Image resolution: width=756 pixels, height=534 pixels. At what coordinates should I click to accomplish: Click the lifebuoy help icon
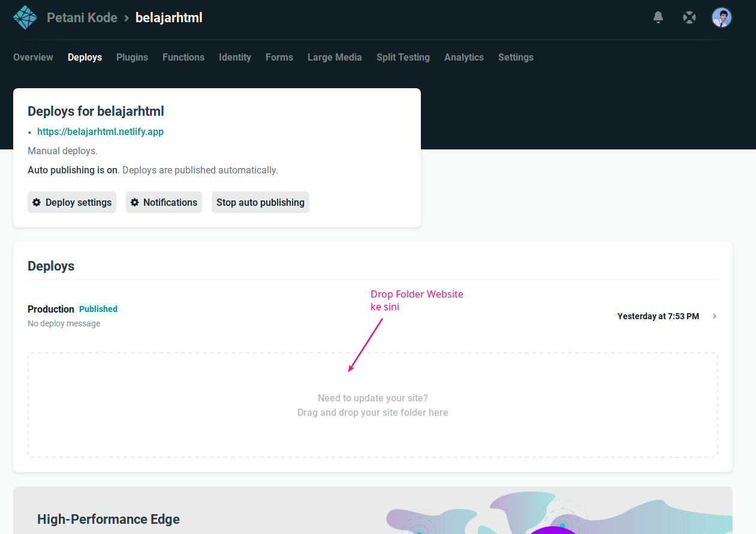pyautogui.click(x=689, y=17)
